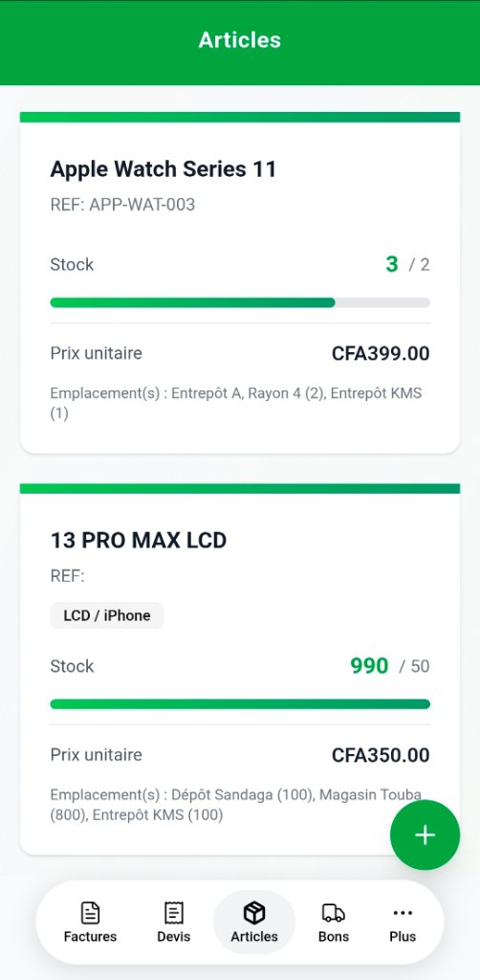The height and width of the screenshot is (980, 480).
Task: Tap the green plus add-article button
Action: click(x=425, y=835)
